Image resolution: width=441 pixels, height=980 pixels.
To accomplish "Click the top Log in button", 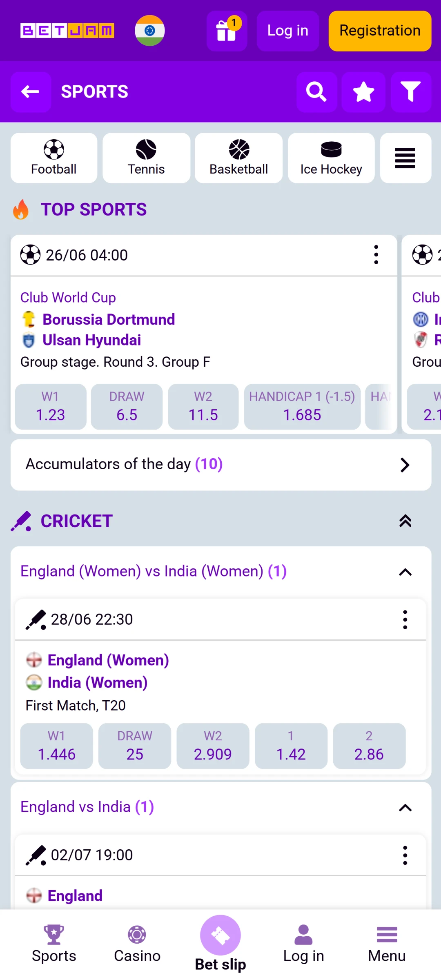I will click(x=287, y=31).
